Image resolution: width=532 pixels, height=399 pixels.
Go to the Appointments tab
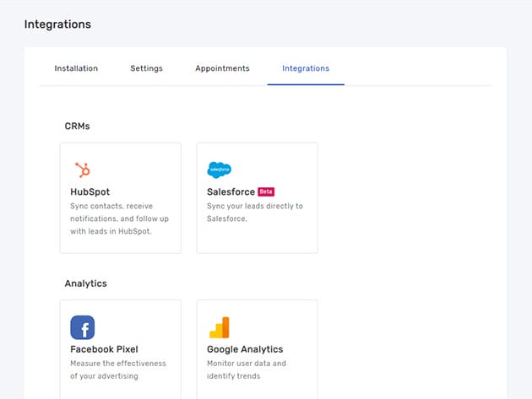click(222, 68)
